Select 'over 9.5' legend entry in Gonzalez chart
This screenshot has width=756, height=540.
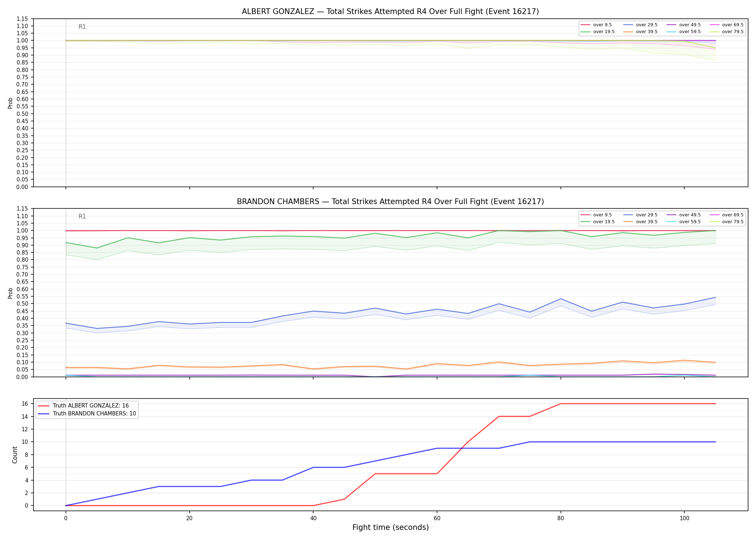pos(596,25)
